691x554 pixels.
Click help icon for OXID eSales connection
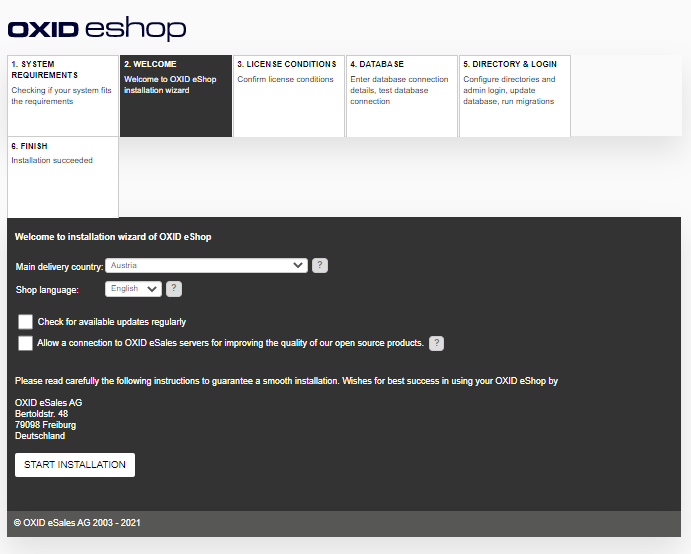pos(436,343)
